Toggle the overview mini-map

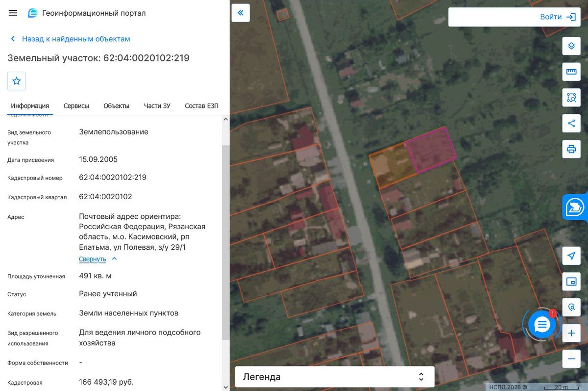571,282
